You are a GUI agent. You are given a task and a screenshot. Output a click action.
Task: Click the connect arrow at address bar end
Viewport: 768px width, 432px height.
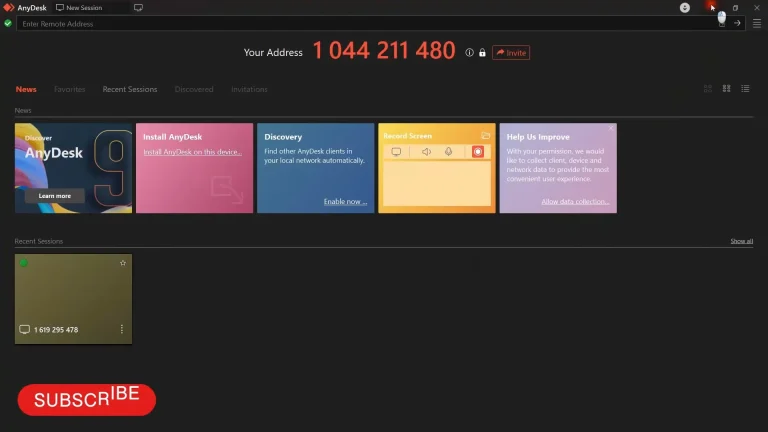click(x=737, y=23)
